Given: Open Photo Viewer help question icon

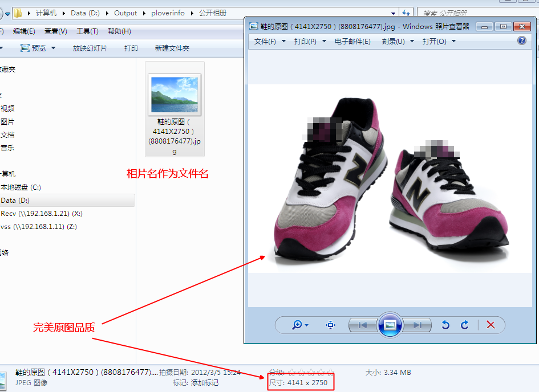Looking at the screenshot, I should pos(521,40).
